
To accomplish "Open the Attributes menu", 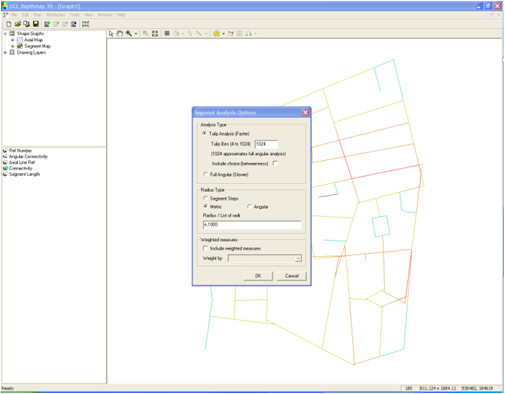I will click(55, 15).
